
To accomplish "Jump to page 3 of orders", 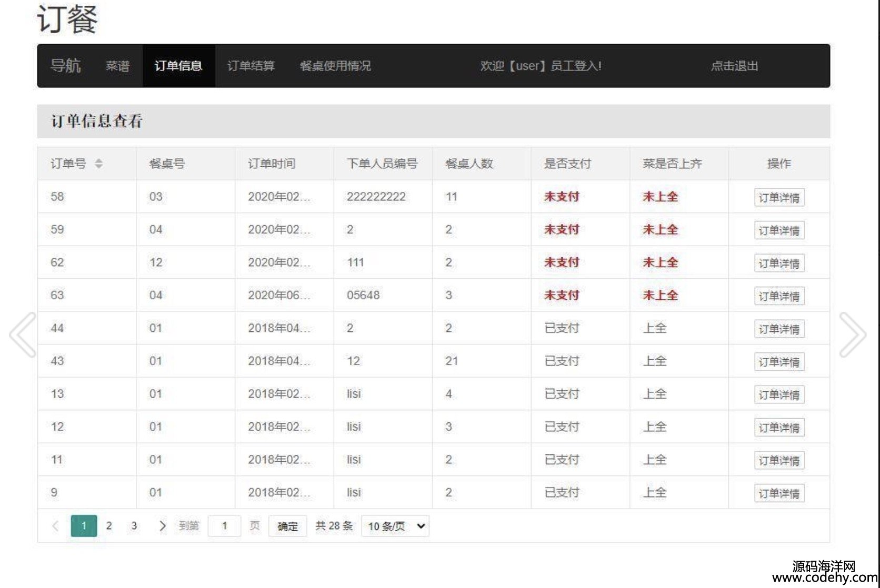I will click(134, 526).
